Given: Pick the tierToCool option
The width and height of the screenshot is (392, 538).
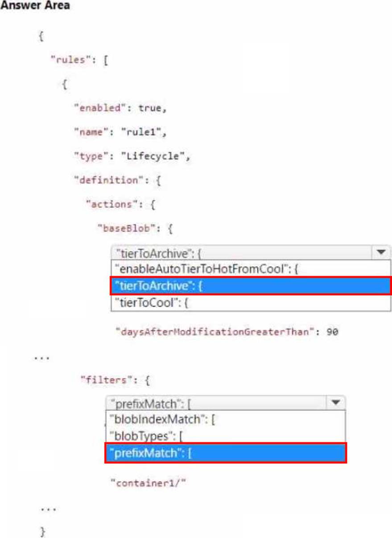Looking at the screenshot, I should click(251, 302).
